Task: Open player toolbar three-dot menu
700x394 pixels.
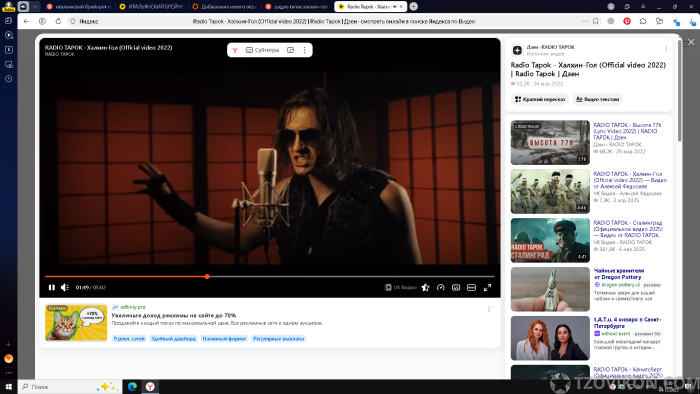Action: tap(304, 50)
